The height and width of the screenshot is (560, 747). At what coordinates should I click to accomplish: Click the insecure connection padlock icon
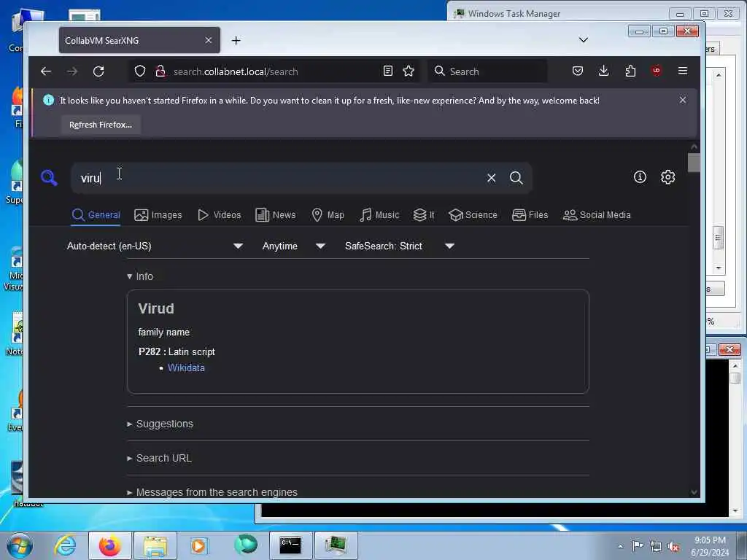tap(160, 71)
